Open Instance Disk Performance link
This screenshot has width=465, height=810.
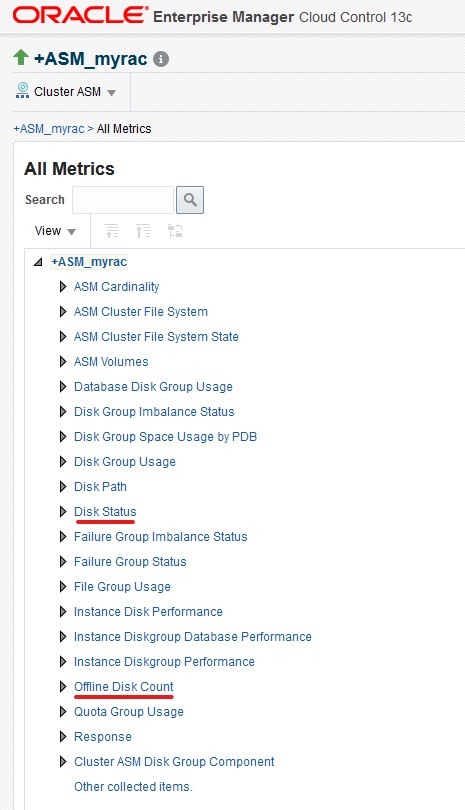point(148,612)
